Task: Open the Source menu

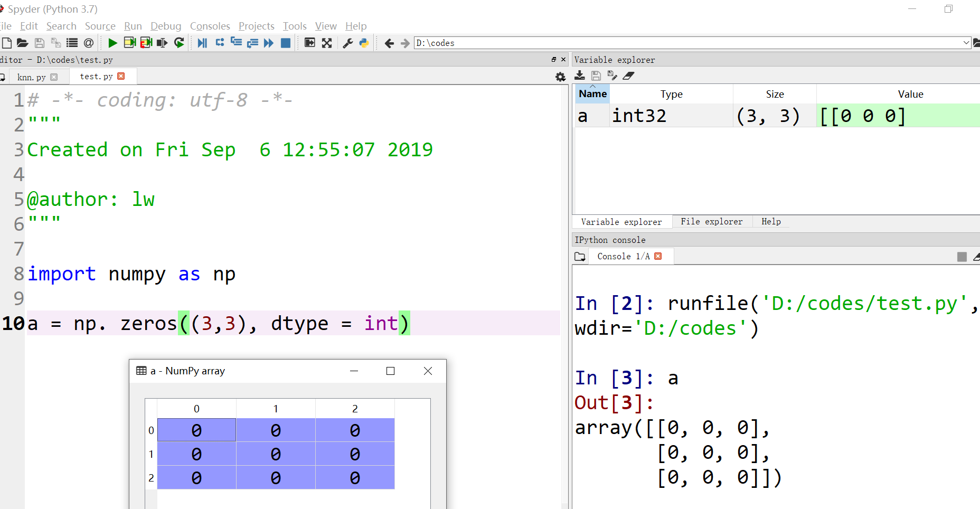Action: (100, 26)
